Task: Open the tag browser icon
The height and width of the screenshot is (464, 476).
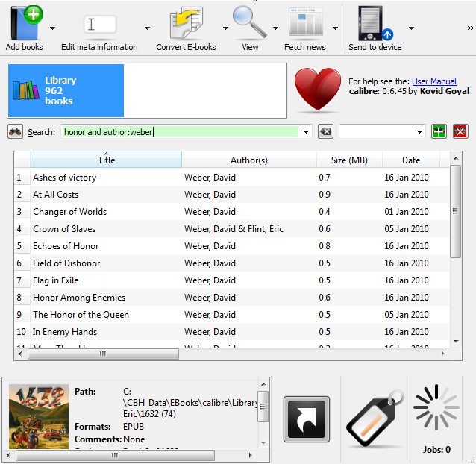Action: tap(375, 418)
